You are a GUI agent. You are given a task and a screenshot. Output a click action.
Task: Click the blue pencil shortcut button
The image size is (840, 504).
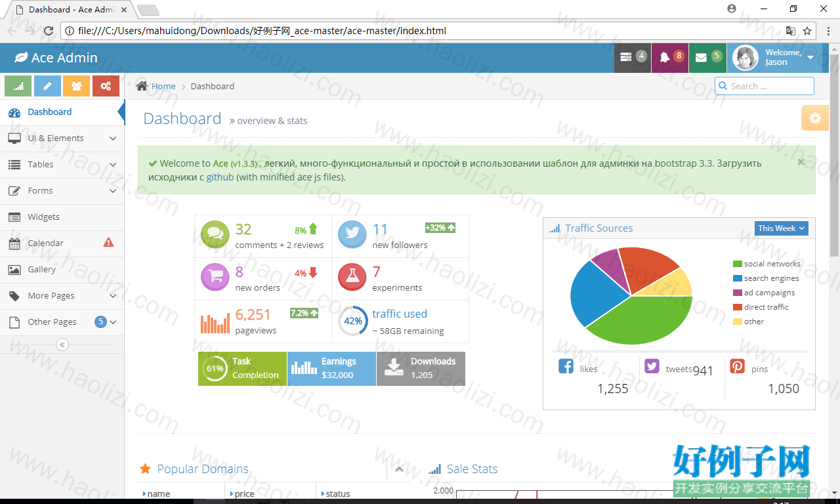click(x=47, y=86)
